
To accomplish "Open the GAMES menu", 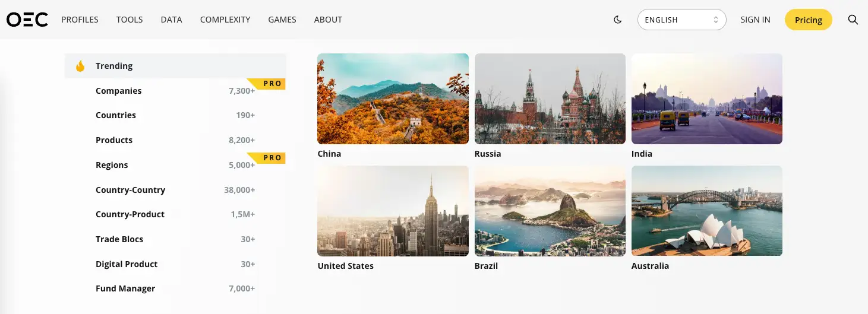I will tap(282, 20).
